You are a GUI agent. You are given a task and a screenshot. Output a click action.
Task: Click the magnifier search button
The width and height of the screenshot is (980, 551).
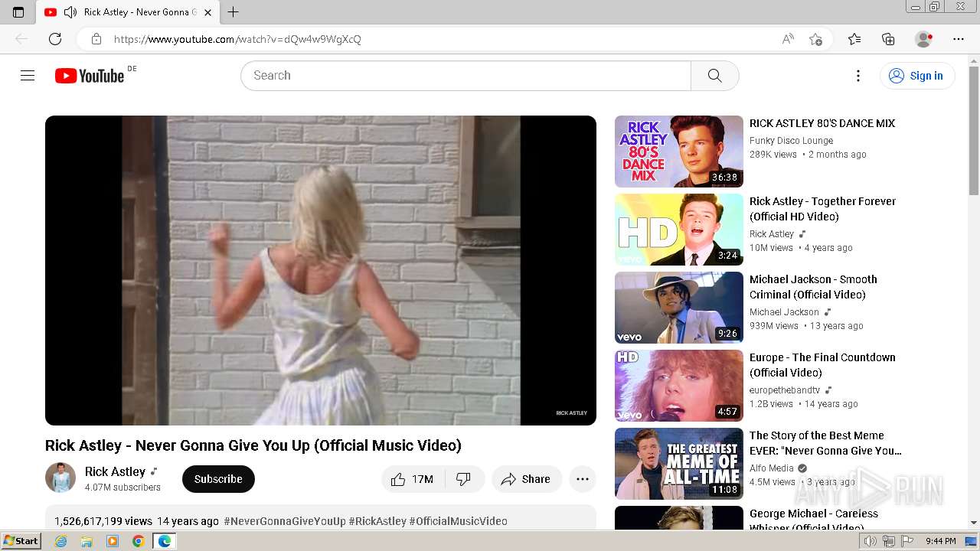coord(714,76)
